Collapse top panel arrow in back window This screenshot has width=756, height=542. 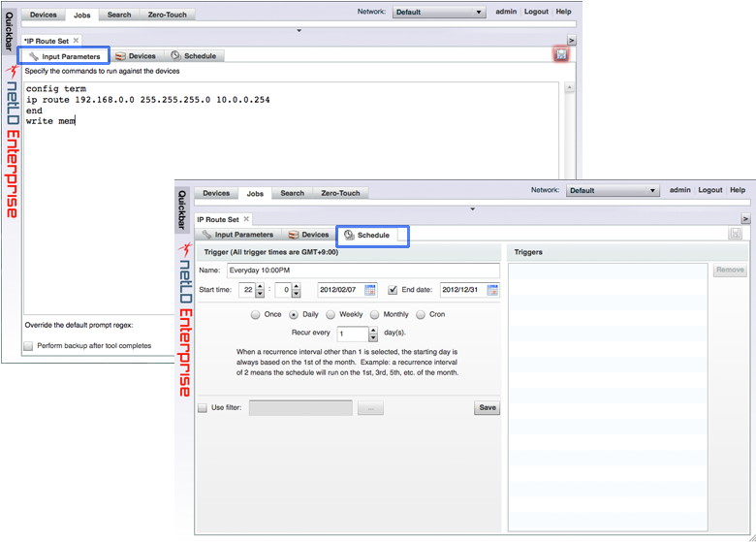[x=299, y=31]
